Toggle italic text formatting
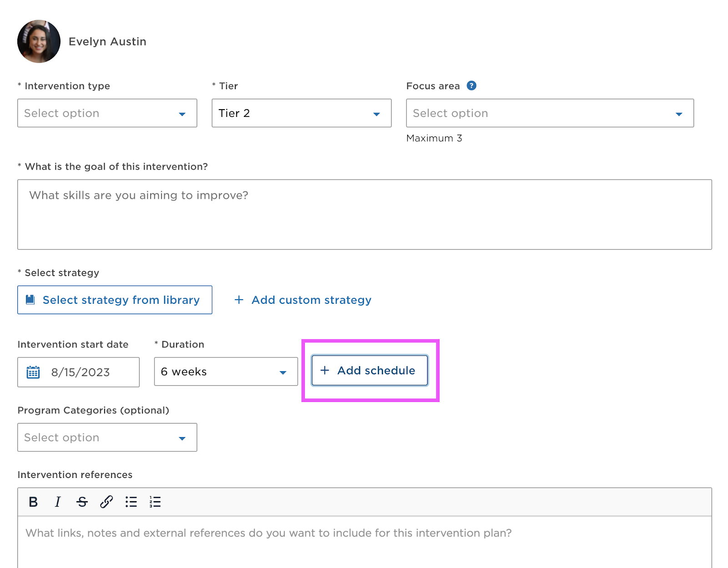The image size is (728, 568). [57, 502]
